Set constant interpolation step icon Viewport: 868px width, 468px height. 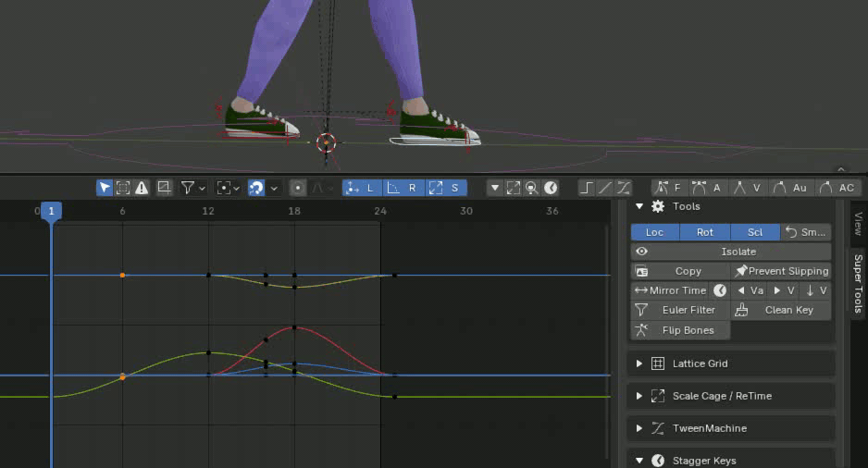(x=587, y=188)
